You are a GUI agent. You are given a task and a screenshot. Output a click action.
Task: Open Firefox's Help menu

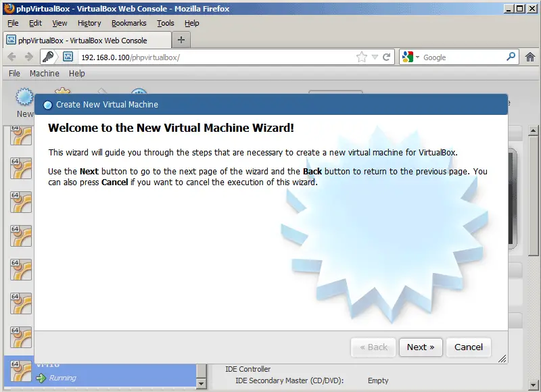click(192, 23)
